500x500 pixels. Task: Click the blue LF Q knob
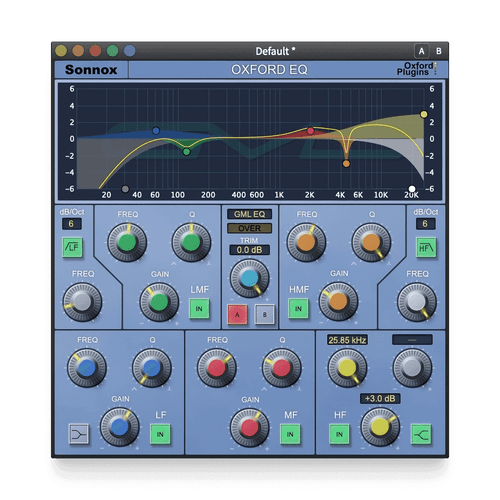pyautogui.click(x=152, y=368)
